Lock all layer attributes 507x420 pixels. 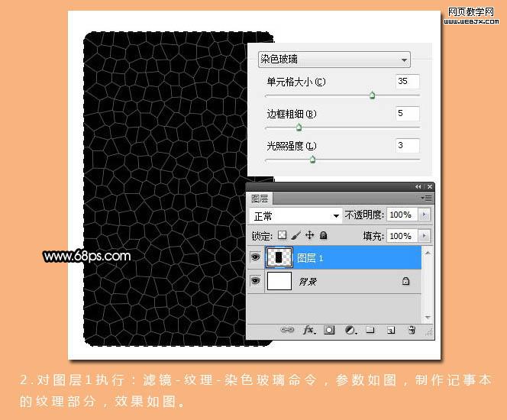pos(323,235)
